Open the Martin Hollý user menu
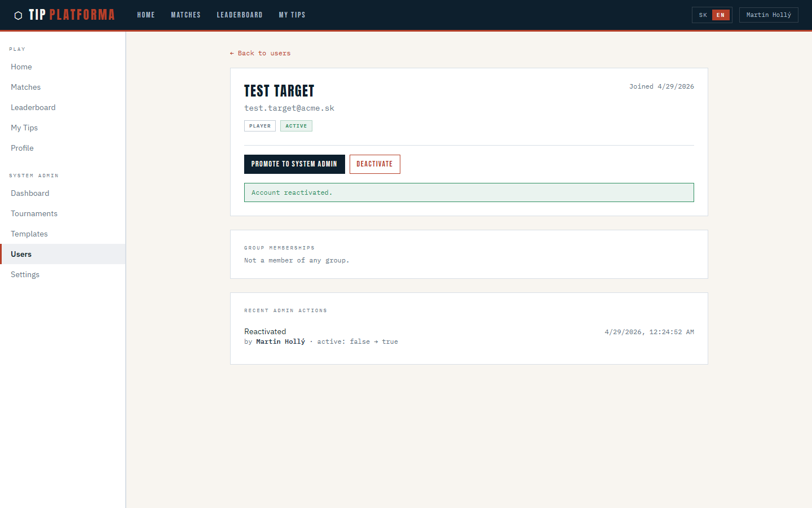Image resolution: width=812 pixels, height=508 pixels. coord(768,15)
